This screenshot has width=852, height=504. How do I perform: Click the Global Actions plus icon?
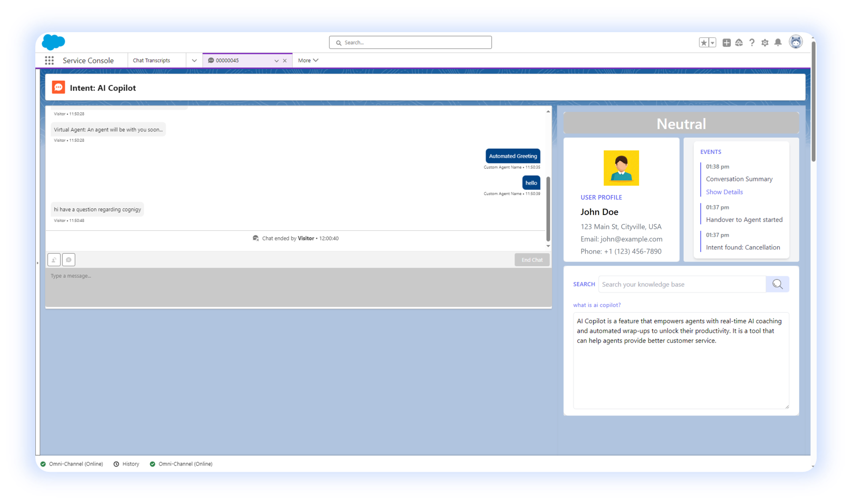[727, 43]
